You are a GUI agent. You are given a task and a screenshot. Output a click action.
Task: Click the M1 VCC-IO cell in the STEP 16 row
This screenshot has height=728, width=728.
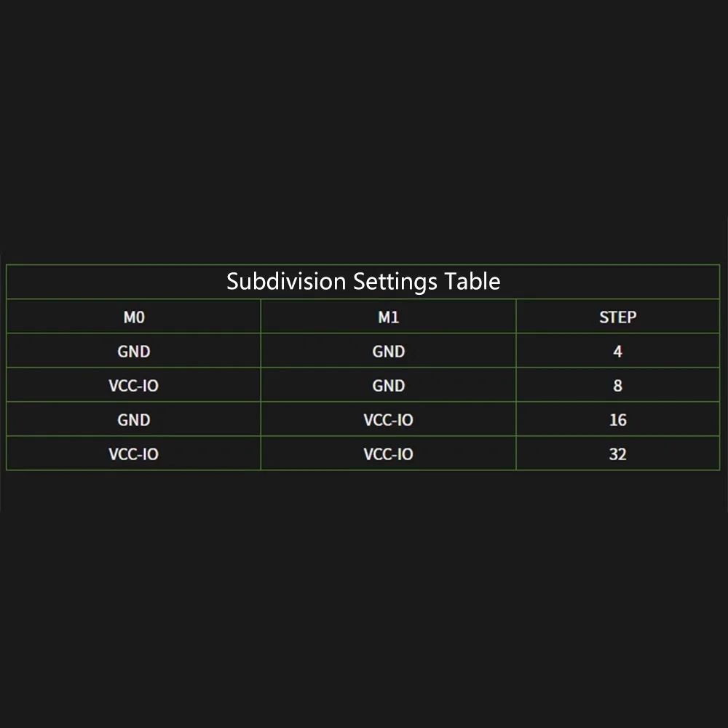point(388,420)
